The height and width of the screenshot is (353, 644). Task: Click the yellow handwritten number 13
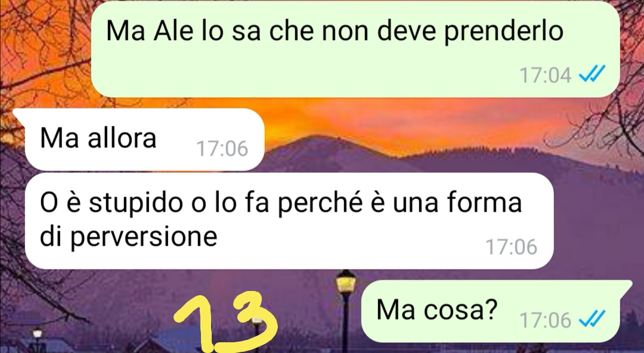(x=225, y=322)
